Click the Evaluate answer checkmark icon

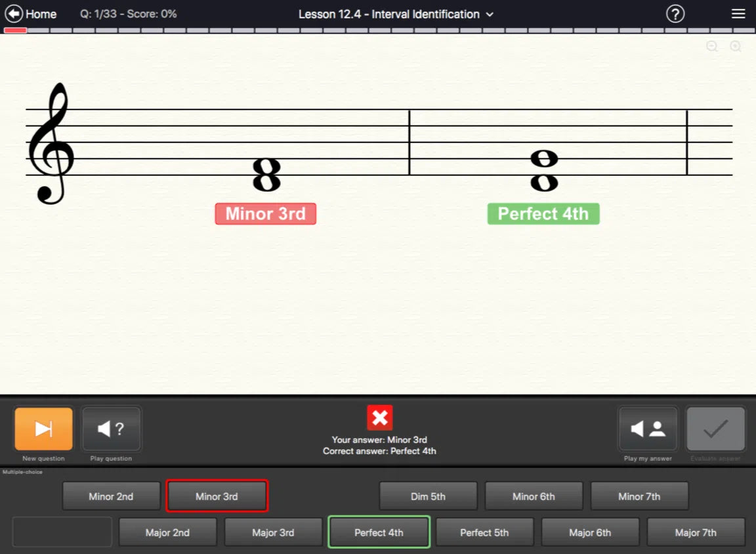click(715, 428)
